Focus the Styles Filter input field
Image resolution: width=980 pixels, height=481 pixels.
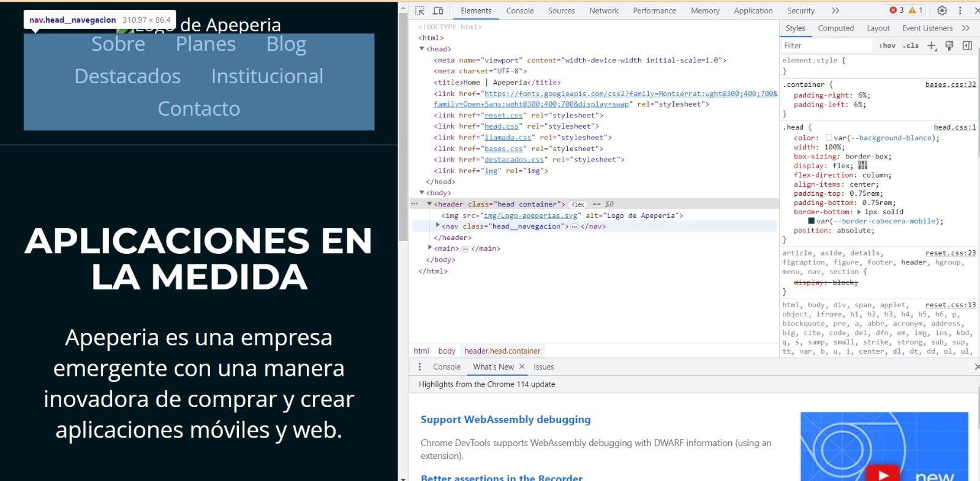pyautogui.click(x=826, y=46)
